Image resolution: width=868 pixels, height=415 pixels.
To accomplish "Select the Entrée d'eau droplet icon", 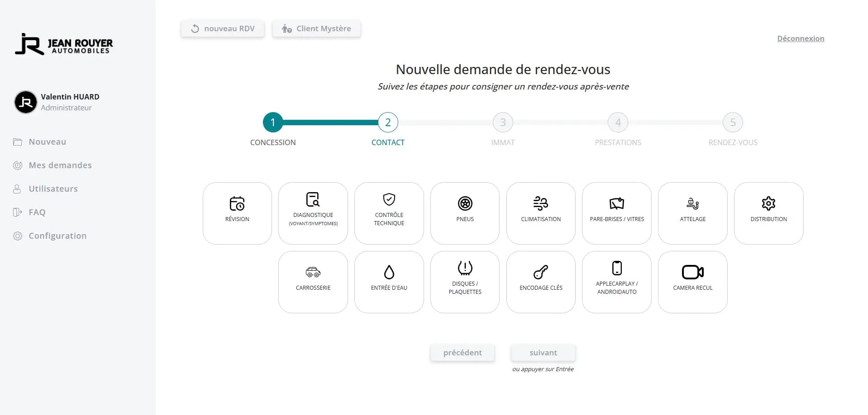I will (389, 272).
